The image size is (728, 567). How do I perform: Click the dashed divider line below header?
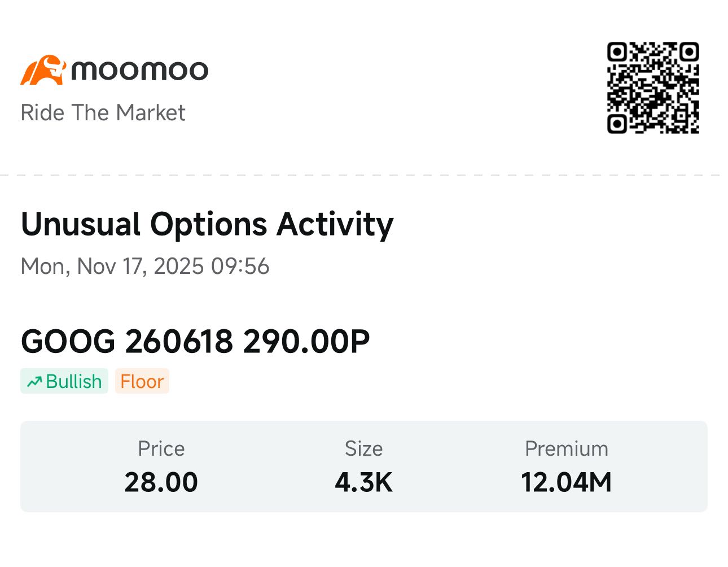click(x=364, y=176)
